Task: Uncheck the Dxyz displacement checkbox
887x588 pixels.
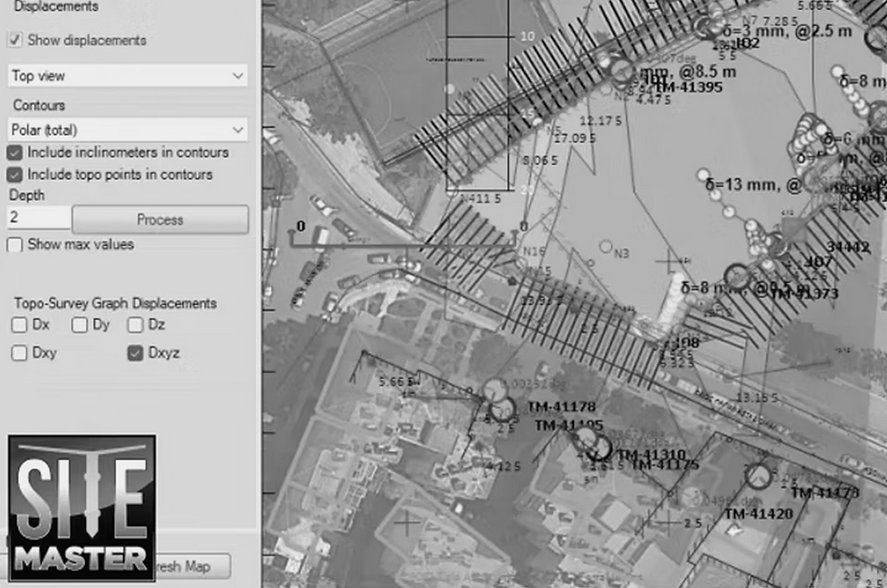Action: [135, 353]
